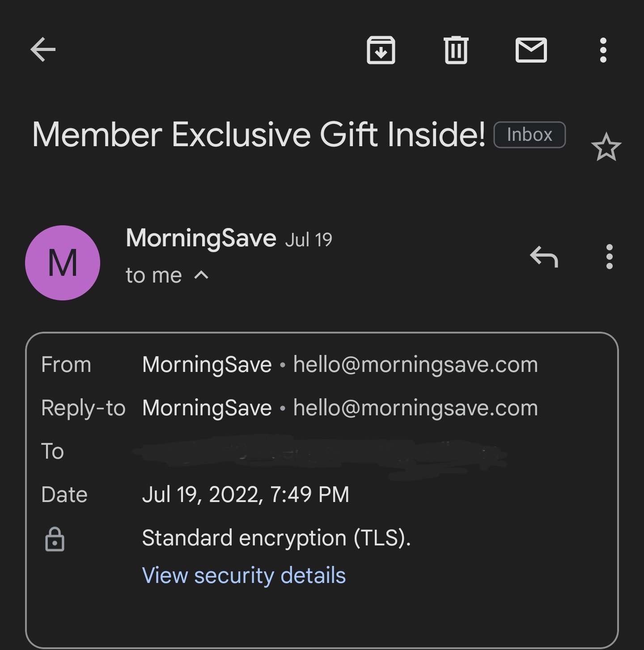
Task: Open top-right overflow menu
Action: click(x=603, y=50)
